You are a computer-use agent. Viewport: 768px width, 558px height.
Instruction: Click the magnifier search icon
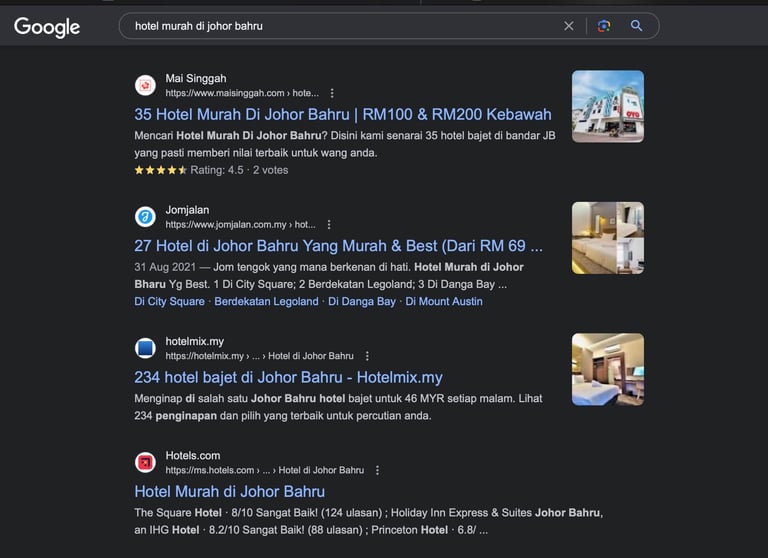(636, 26)
